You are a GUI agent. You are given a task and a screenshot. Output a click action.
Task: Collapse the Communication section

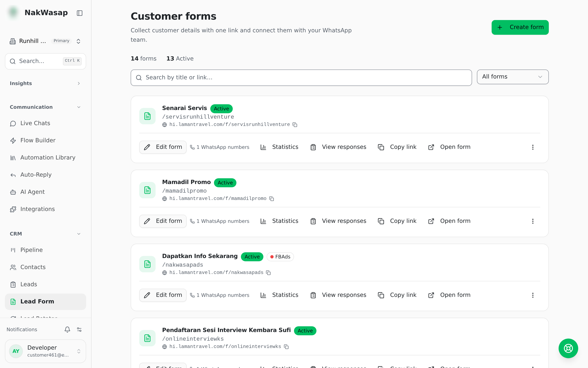pos(46,107)
